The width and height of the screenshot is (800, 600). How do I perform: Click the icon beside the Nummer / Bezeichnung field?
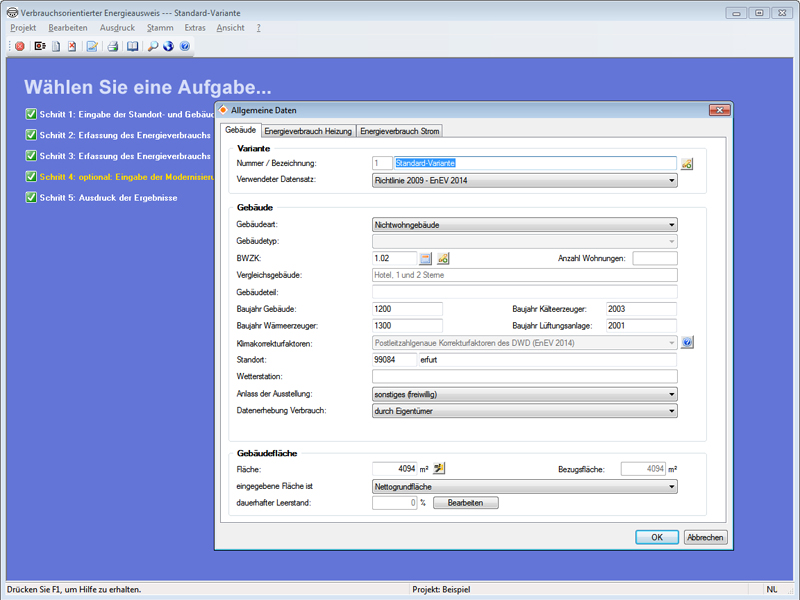click(x=687, y=164)
